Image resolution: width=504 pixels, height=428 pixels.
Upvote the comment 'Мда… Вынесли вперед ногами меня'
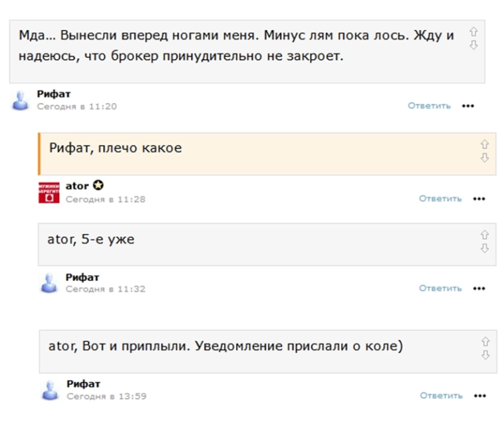pos(473,31)
